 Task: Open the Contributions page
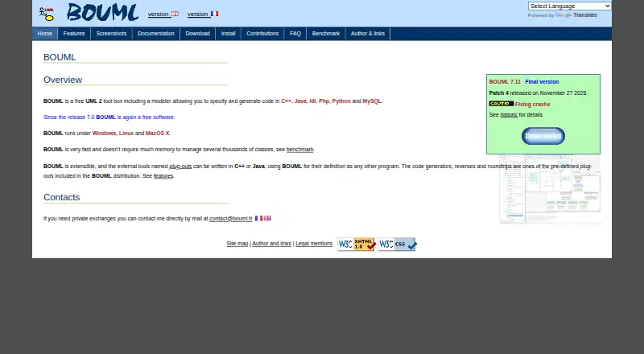click(x=262, y=34)
